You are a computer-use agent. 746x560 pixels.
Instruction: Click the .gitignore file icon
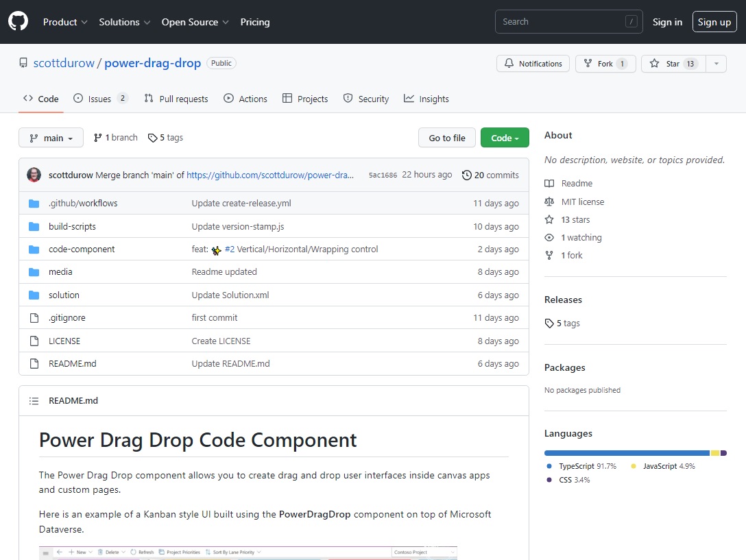coord(34,317)
